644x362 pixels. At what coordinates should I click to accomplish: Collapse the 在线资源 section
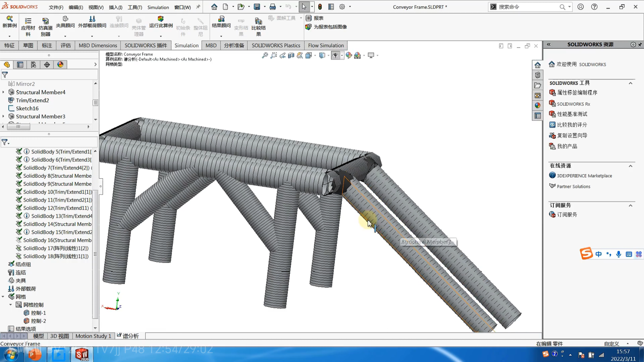(631, 166)
